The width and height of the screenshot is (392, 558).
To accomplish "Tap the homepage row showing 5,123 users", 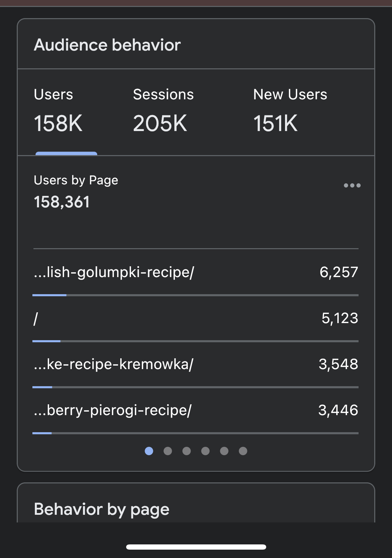I will pyautogui.click(x=195, y=318).
